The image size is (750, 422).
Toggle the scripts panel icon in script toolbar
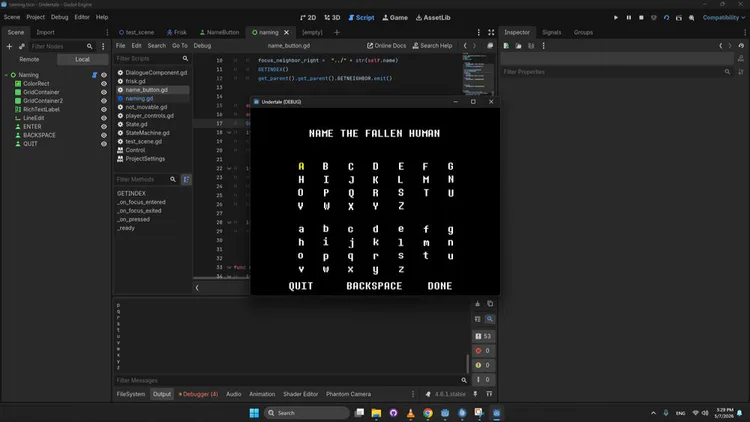(x=490, y=46)
